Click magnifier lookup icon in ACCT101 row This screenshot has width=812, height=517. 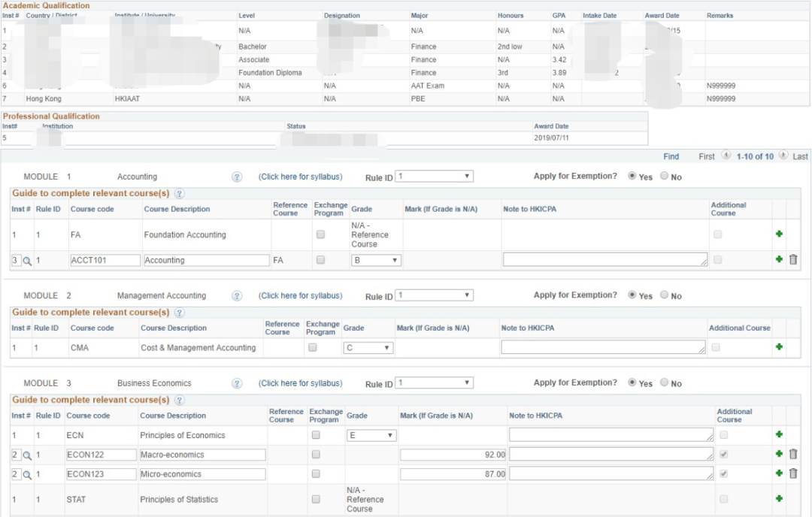[27, 261]
